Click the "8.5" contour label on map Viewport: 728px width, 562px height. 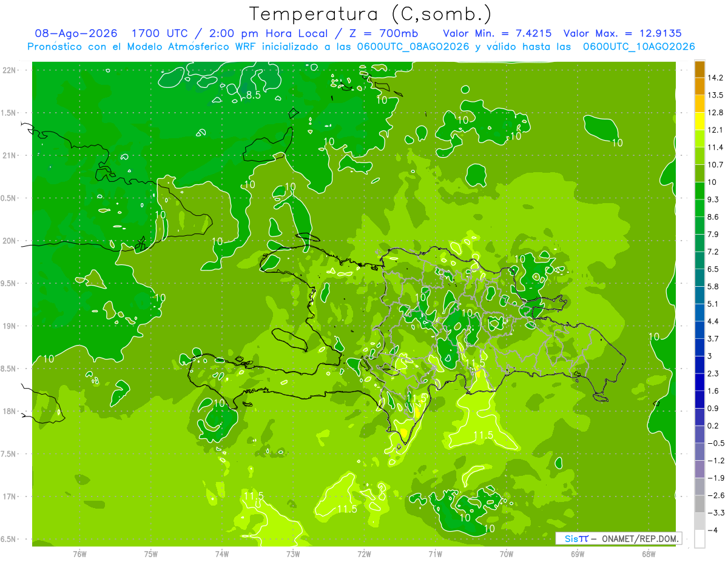click(x=254, y=95)
